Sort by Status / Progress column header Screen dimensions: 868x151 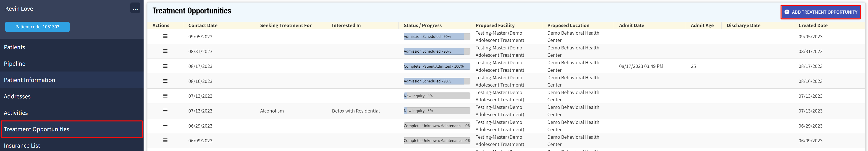[422, 25]
